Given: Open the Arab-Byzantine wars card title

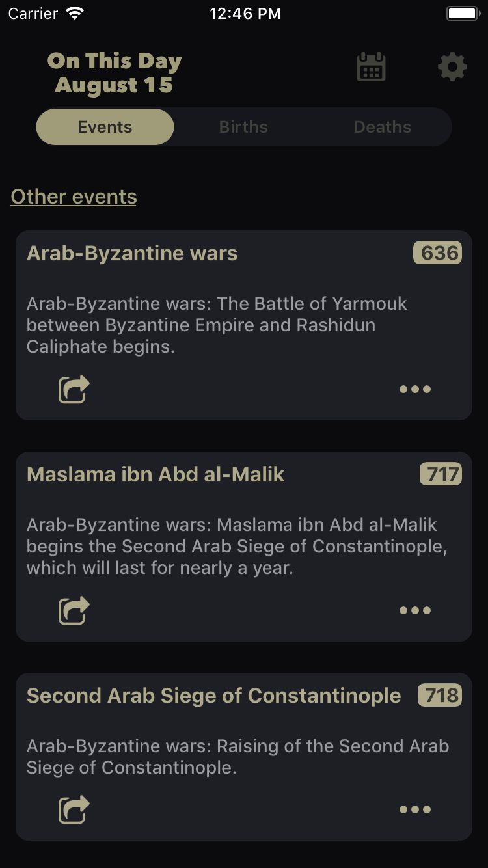Looking at the screenshot, I should coord(132,253).
